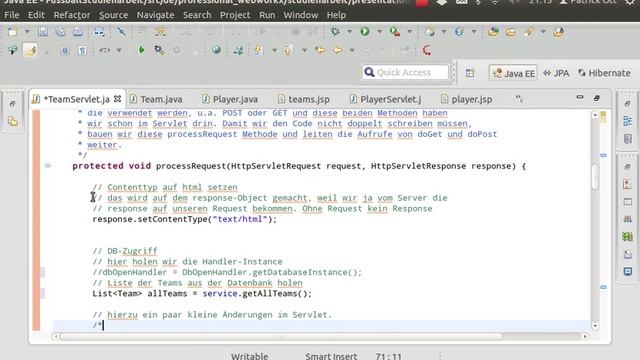Click the Smart Insert status entry
Viewport: 640px width, 360px height.
click(x=331, y=356)
